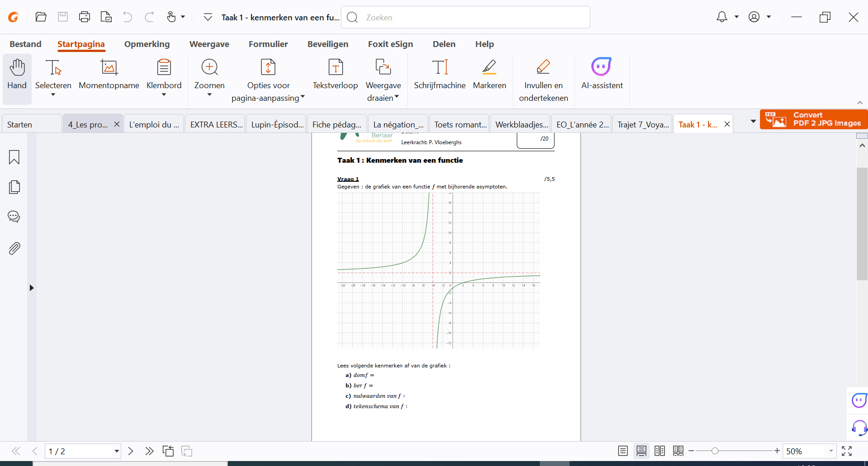This screenshot has width=868, height=466.
Task: Open the pages thumbnail panel
Action: click(14, 187)
